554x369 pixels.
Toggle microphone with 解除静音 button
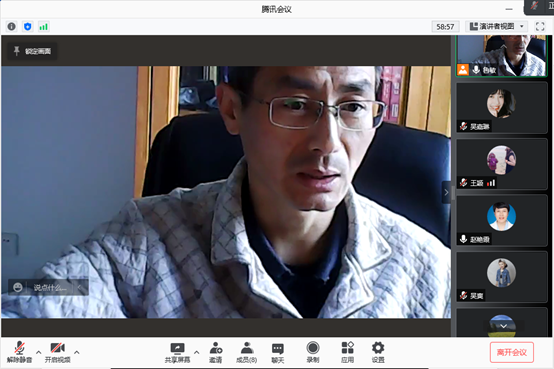(19, 352)
